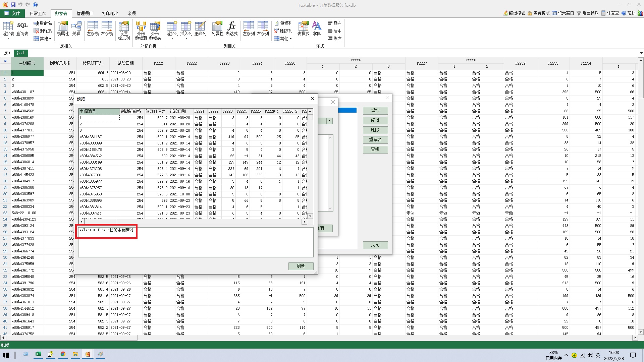Click 重命名 in the table group
Image resolution: width=644 pixels, height=362 pixels.
43,23
